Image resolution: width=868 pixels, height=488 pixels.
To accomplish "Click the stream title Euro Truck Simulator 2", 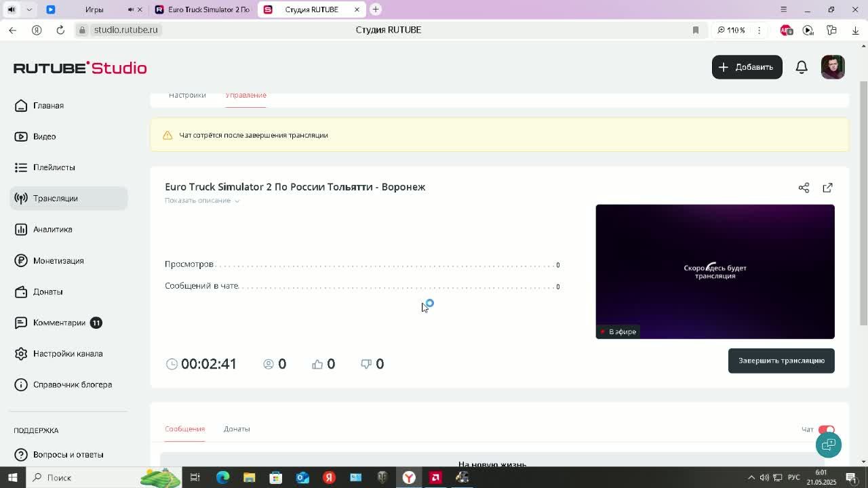I will (295, 187).
